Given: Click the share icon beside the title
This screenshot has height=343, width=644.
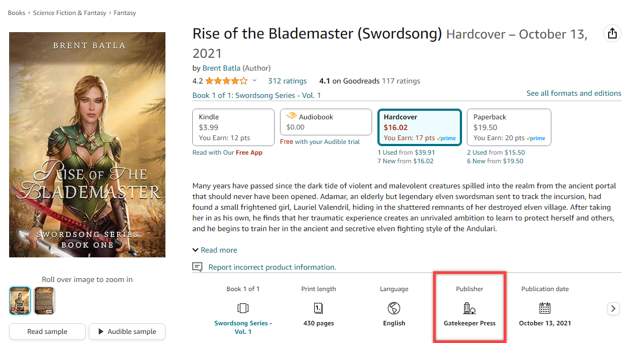Looking at the screenshot, I should point(612,34).
